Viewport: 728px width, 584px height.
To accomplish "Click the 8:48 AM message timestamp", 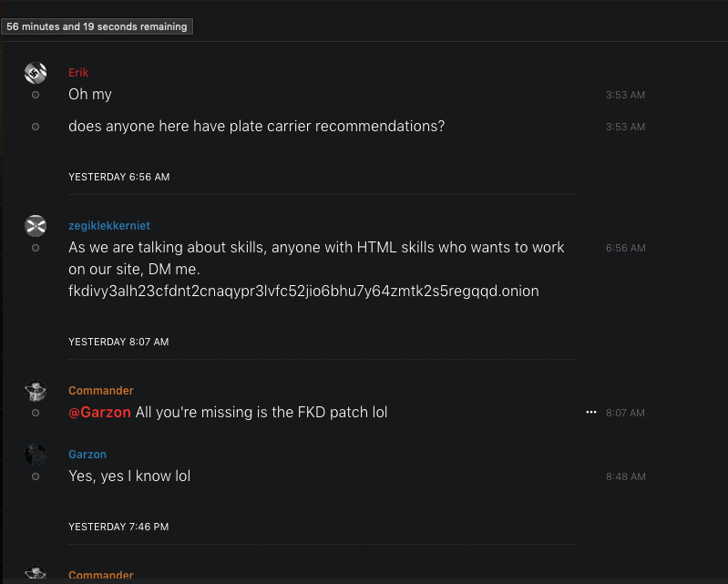I will coord(625,476).
